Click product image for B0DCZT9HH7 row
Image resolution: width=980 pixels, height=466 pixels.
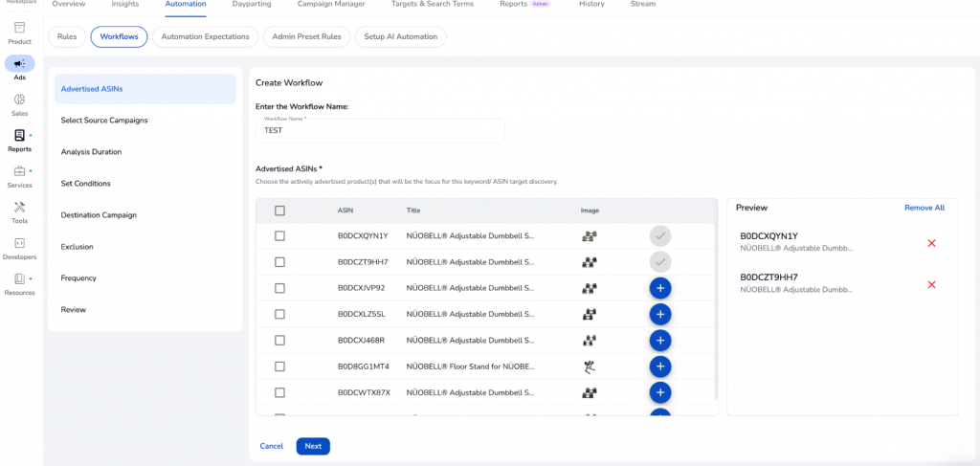coord(590,262)
